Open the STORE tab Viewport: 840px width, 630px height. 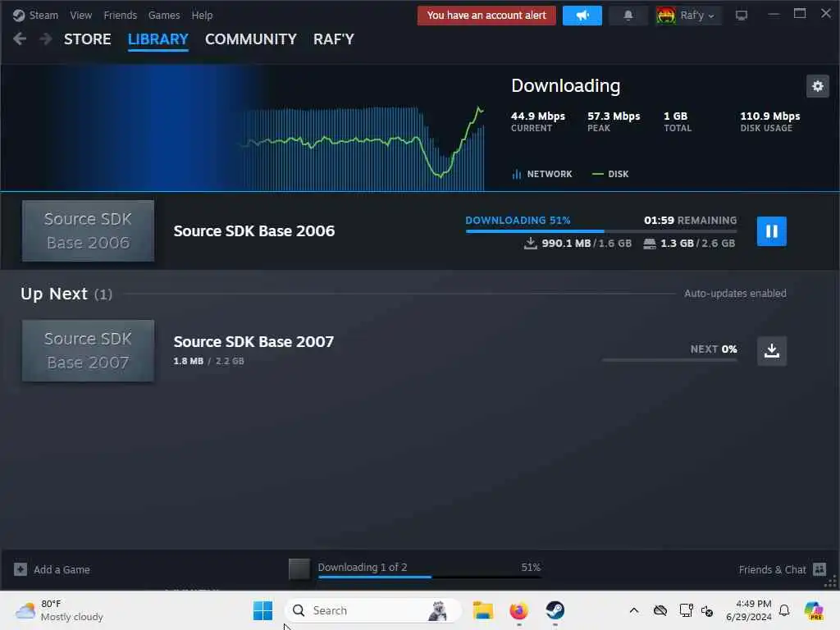click(87, 39)
